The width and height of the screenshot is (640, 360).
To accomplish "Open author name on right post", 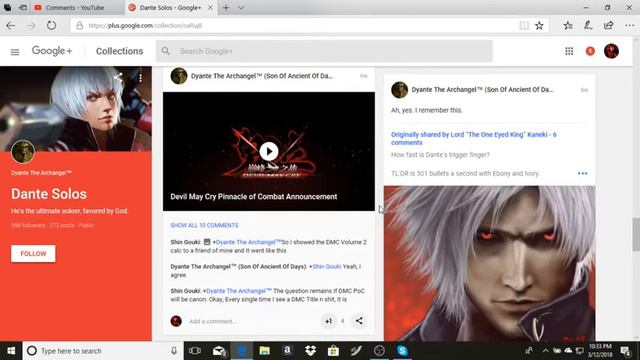I will pos(482,89).
